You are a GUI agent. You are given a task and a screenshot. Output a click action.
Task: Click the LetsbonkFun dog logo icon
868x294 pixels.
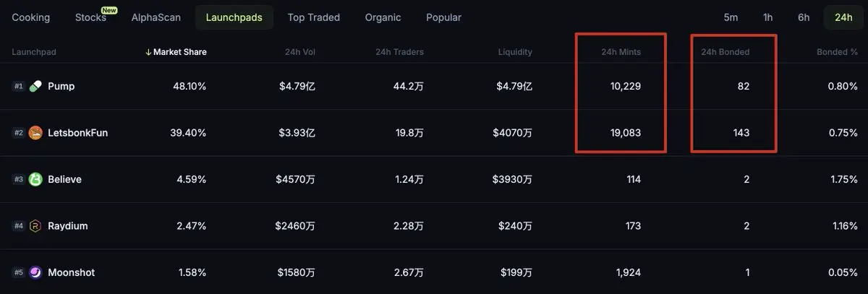point(35,133)
